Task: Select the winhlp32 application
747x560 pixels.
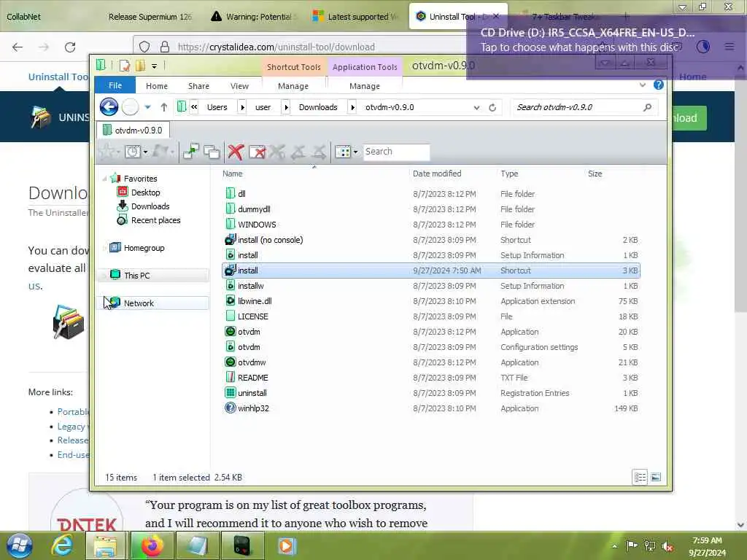Action: click(x=253, y=408)
